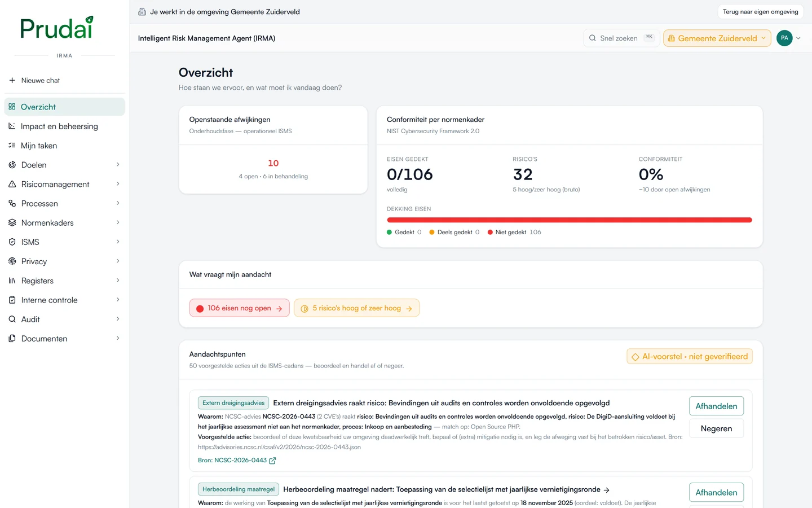The height and width of the screenshot is (508, 812).
Task: Expand the Doelen menu chevron
Action: tap(118, 164)
